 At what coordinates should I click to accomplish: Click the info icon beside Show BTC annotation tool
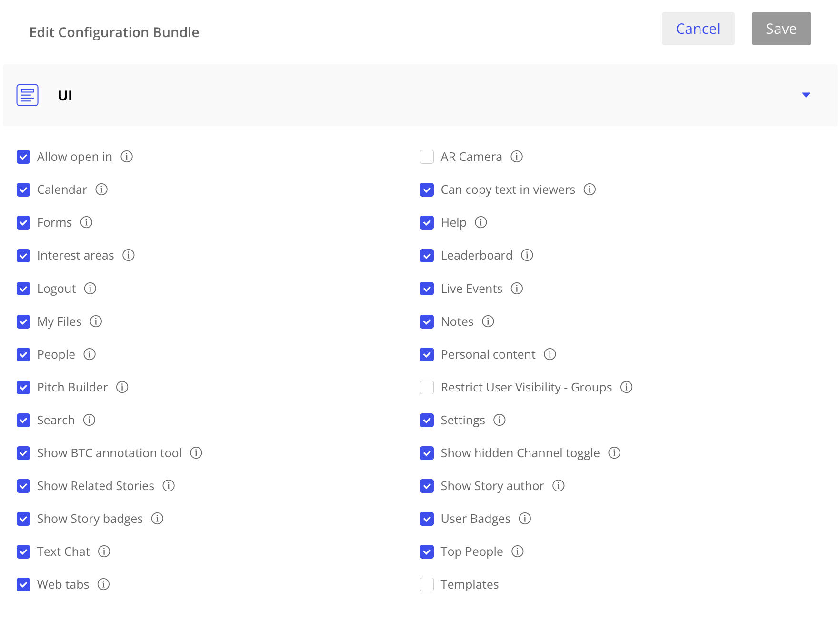point(196,453)
